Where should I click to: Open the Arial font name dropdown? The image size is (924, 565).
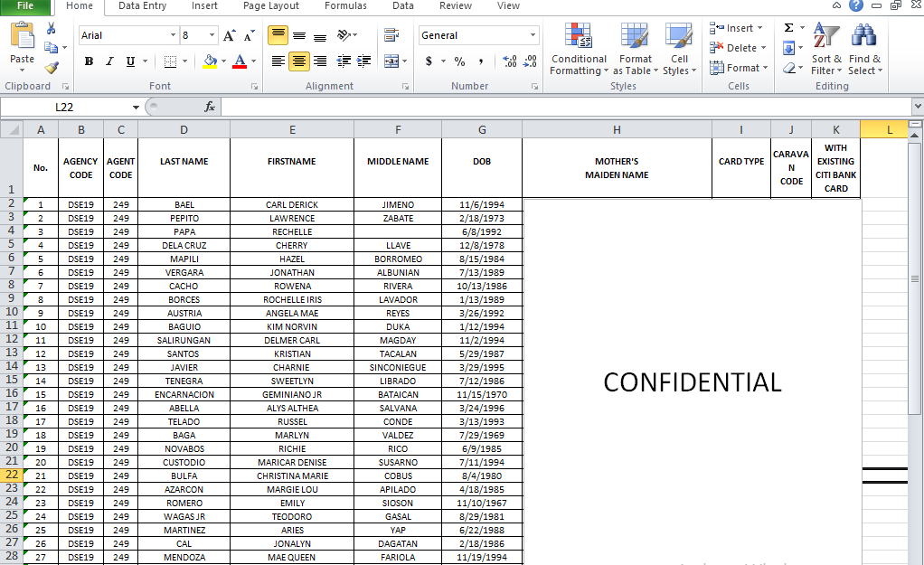173,35
